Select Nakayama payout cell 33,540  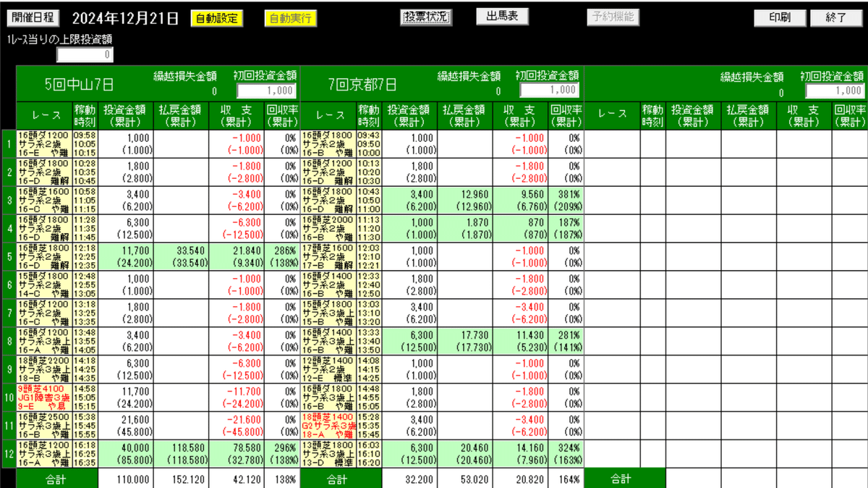[x=181, y=256]
